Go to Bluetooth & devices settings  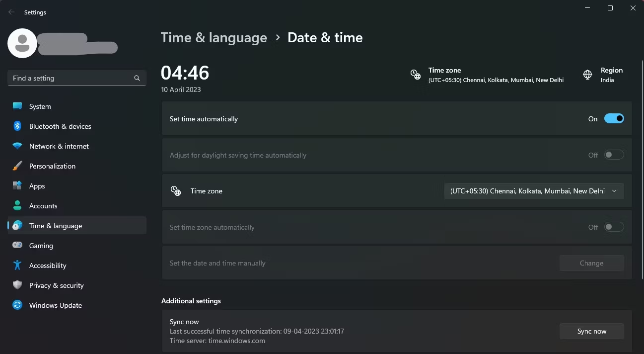(77, 126)
